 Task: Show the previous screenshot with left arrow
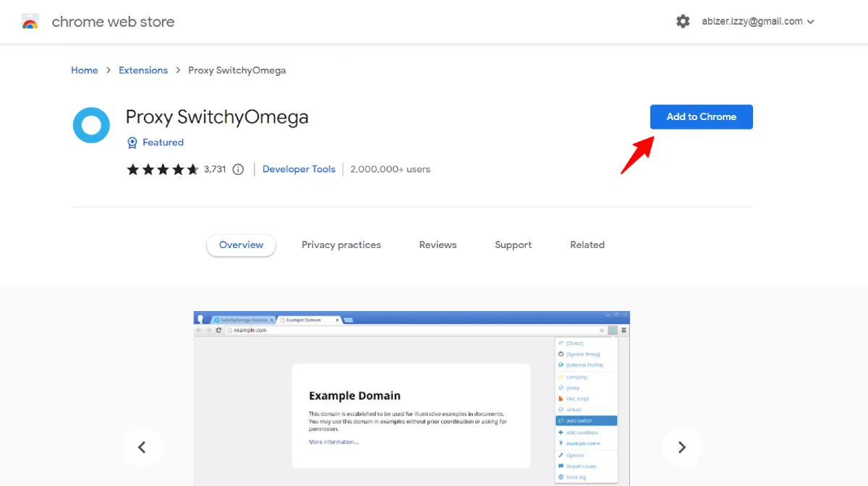[142, 447]
